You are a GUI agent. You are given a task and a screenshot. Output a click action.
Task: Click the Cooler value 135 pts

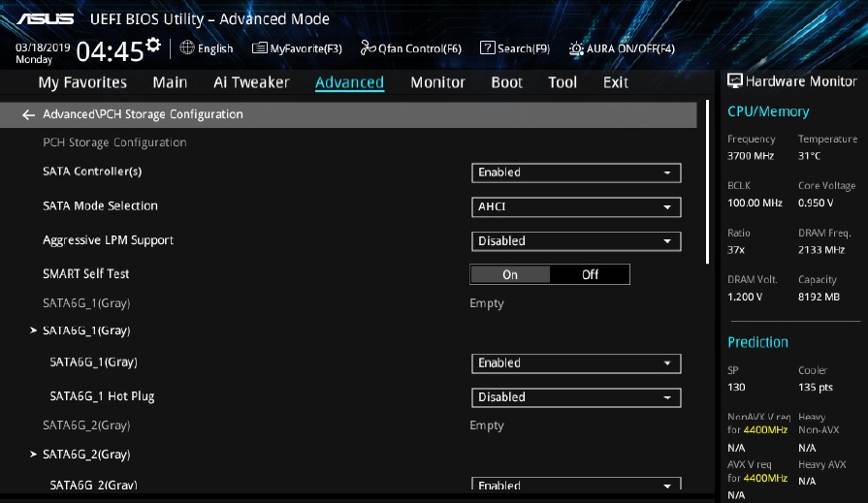point(816,388)
